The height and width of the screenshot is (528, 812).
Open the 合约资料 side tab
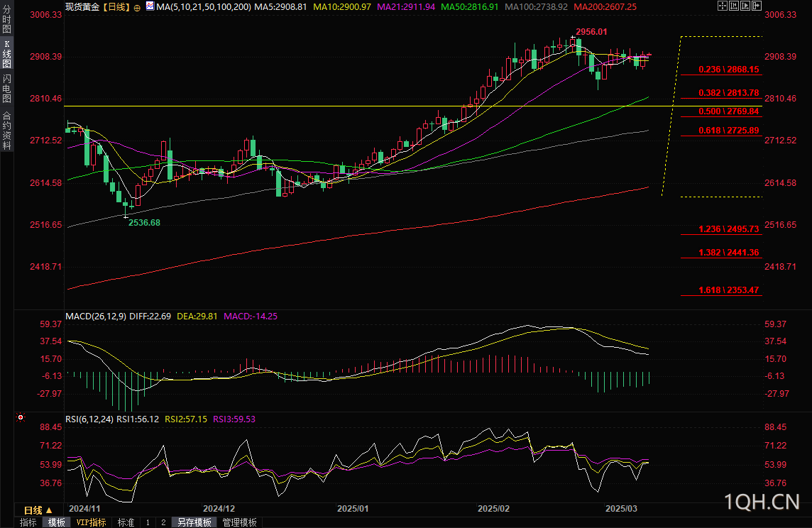click(6, 131)
